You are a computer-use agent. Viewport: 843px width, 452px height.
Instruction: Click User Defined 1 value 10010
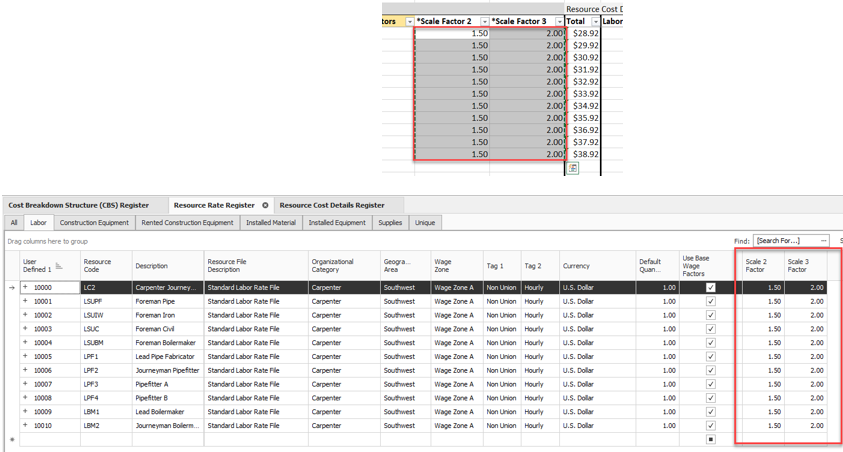pos(43,426)
